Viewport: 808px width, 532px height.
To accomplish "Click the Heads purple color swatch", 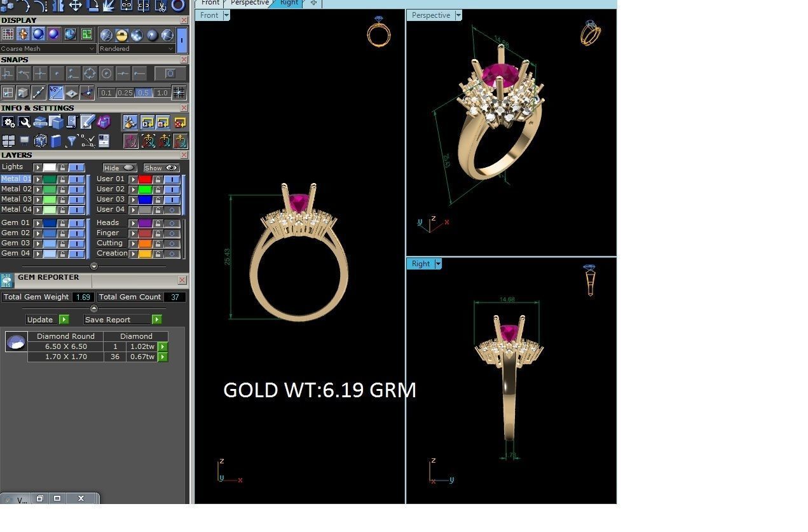I will click(x=145, y=223).
